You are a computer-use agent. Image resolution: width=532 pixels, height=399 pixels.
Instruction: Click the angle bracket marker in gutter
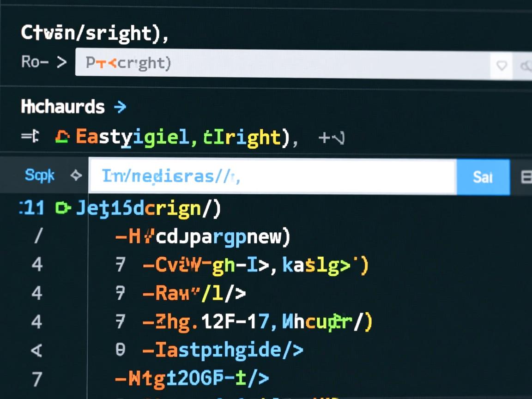click(37, 350)
